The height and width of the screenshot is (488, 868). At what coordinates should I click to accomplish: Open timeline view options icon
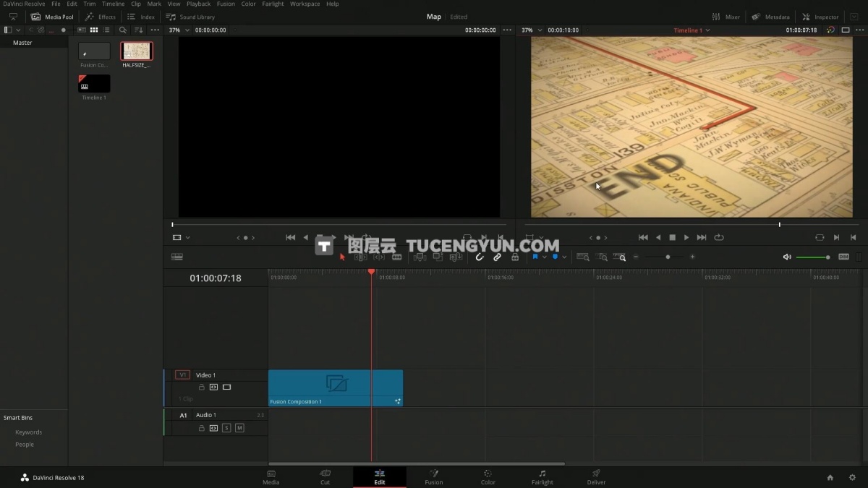[177, 257]
